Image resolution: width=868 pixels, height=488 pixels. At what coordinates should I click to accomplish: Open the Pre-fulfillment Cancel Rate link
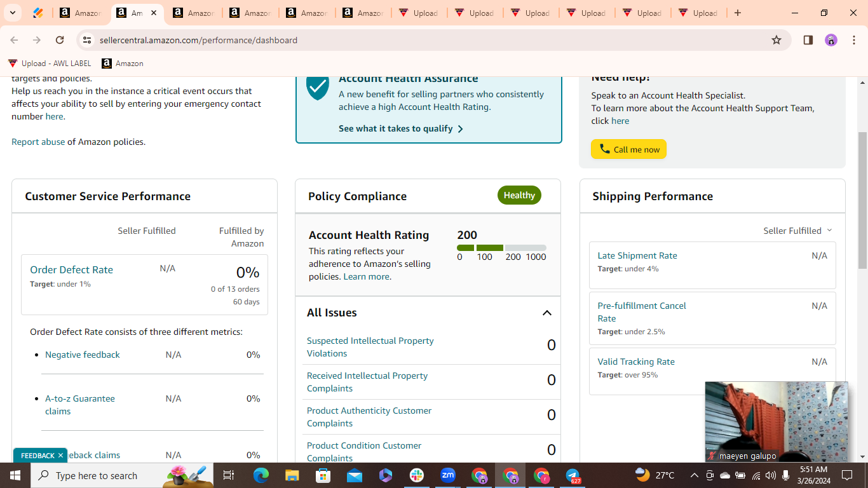click(642, 312)
